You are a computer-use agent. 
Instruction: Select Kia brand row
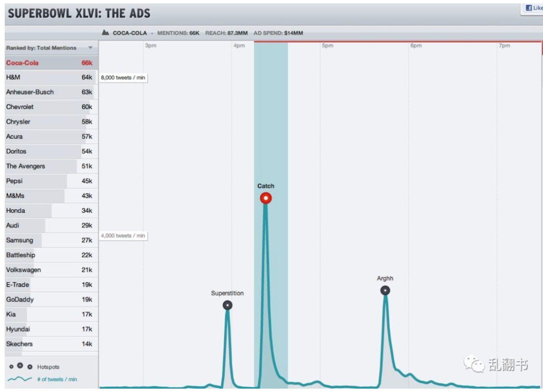[51, 314]
